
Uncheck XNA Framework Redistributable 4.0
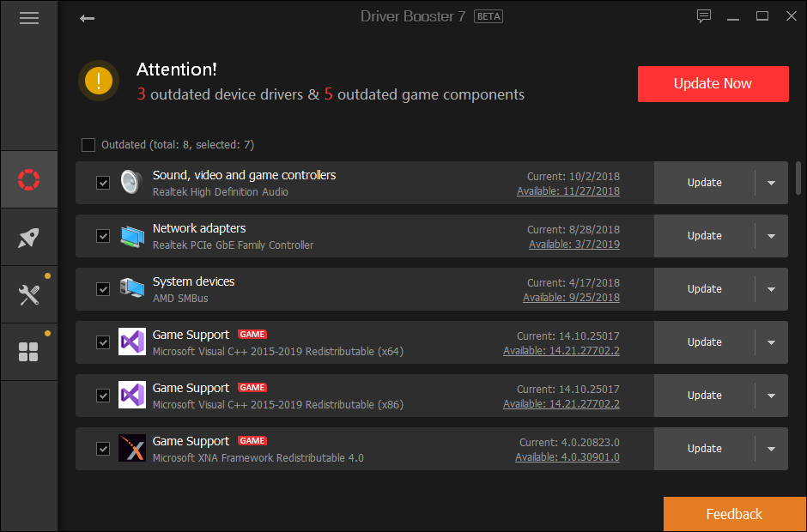click(103, 449)
